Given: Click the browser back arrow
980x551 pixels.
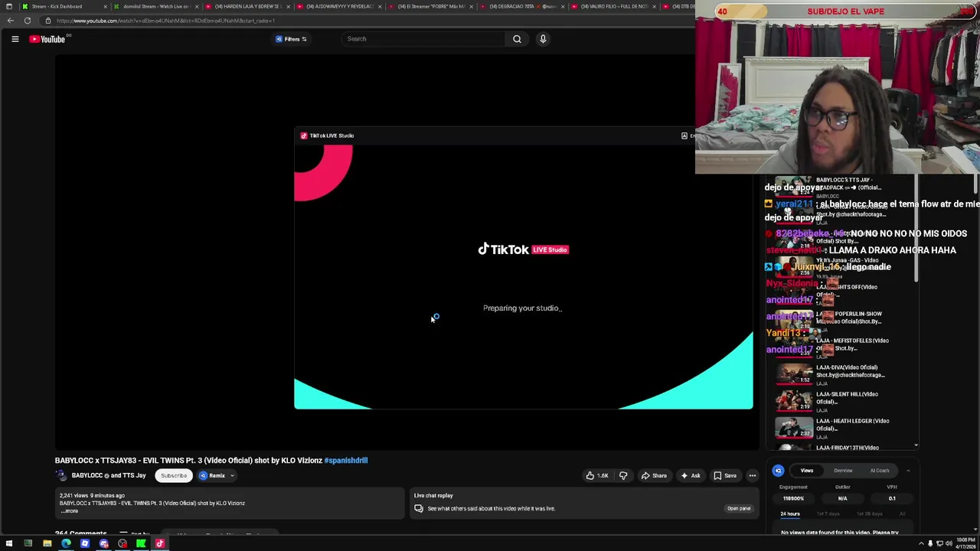Looking at the screenshot, I should coord(10,21).
